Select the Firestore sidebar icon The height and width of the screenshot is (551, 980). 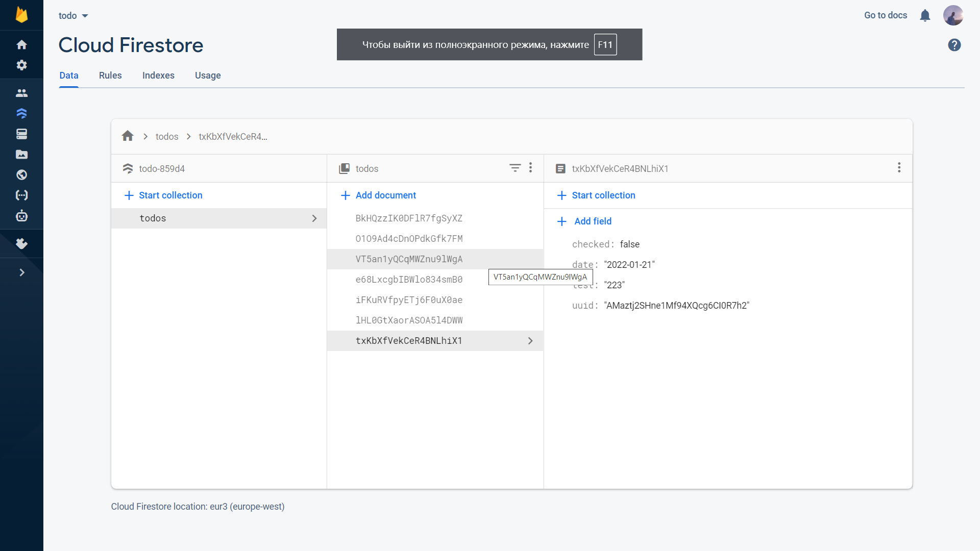point(21,113)
